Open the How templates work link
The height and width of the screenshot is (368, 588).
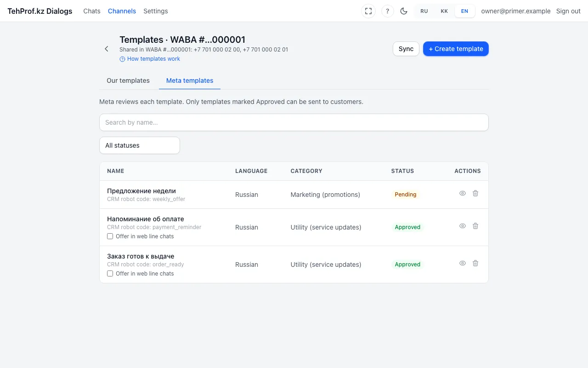point(150,59)
